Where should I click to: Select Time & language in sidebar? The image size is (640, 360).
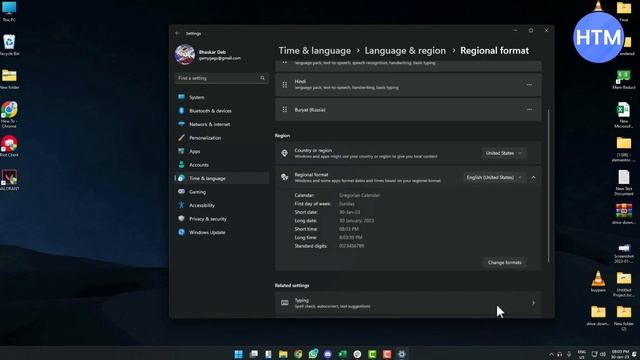pyautogui.click(x=222, y=178)
